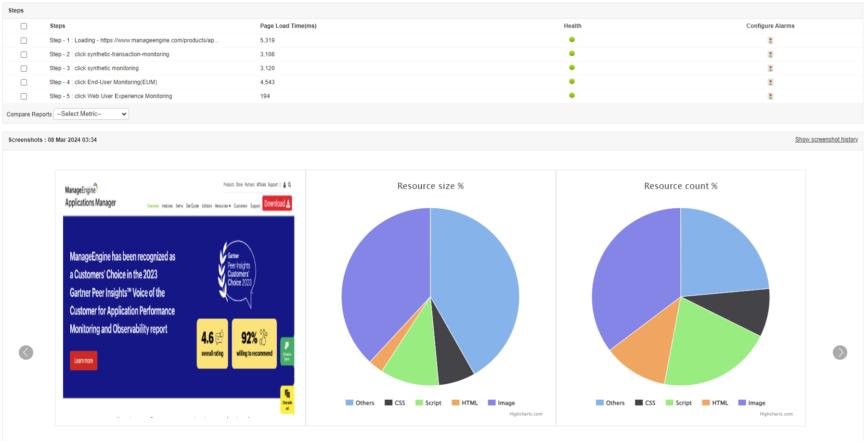Open Configure Alarms icon for Step 1

click(770, 40)
